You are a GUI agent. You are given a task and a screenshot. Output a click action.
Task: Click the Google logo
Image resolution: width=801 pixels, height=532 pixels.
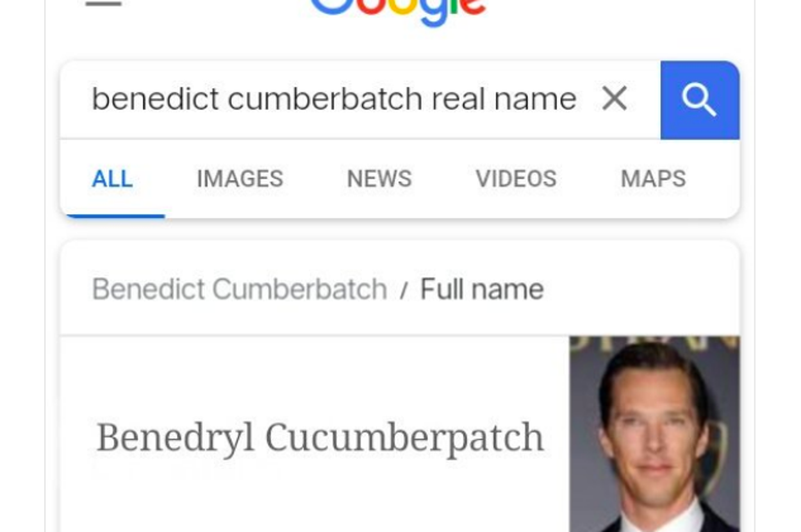(397, 10)
